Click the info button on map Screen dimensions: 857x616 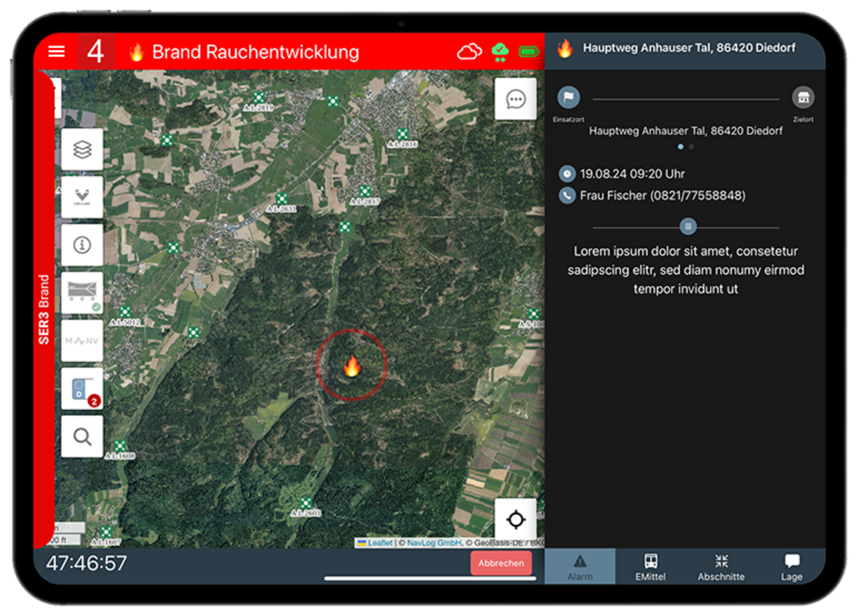click(82, 245)
